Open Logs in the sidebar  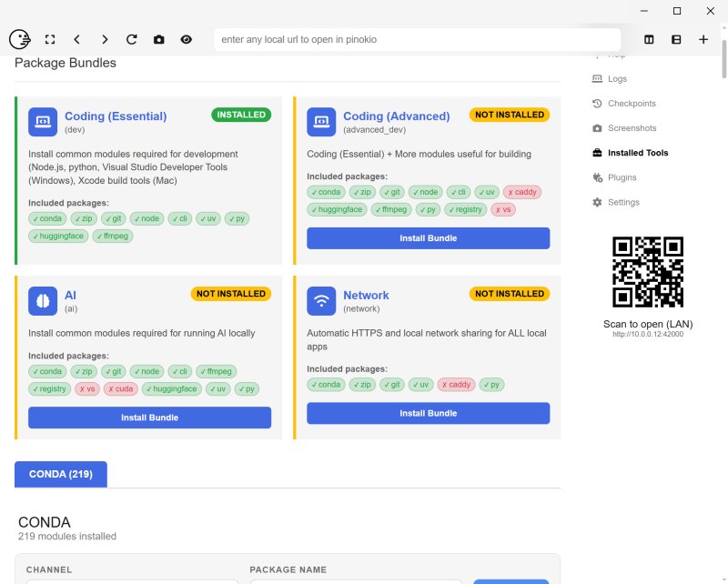(x=617, y=79)
